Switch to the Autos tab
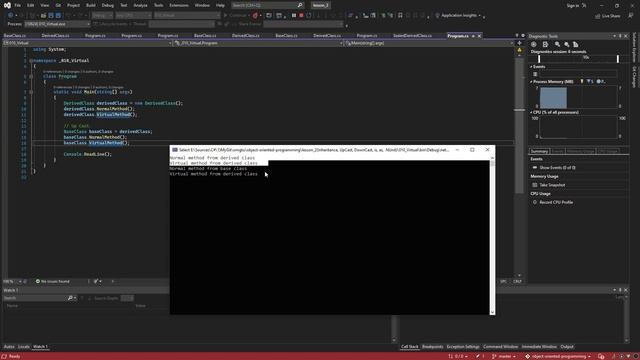This screenshot has width=640, height=360. (9, 347)
